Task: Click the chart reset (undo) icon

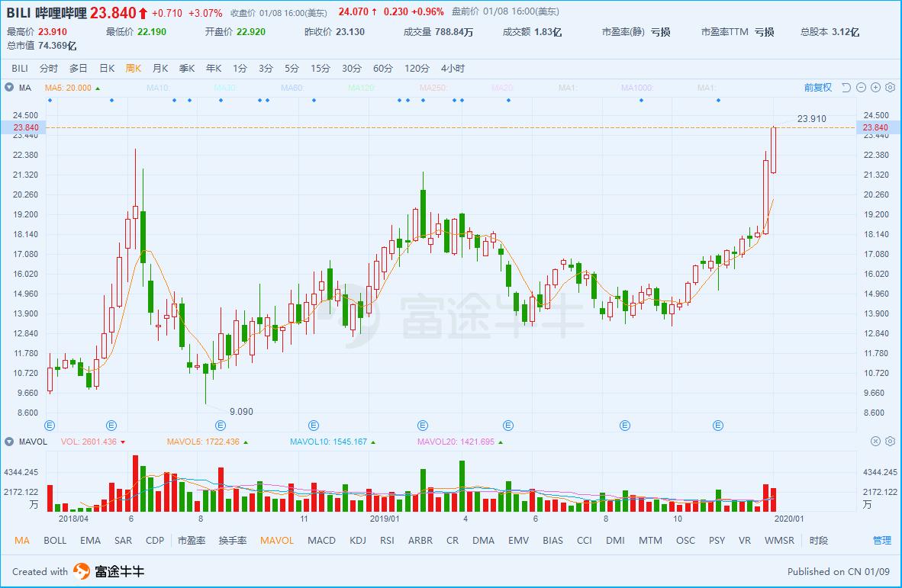Action: coord(846,88)
